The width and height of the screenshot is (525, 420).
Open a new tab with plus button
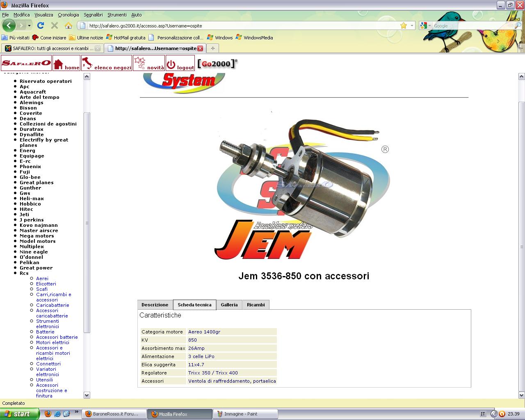click(x=212, y=48)
